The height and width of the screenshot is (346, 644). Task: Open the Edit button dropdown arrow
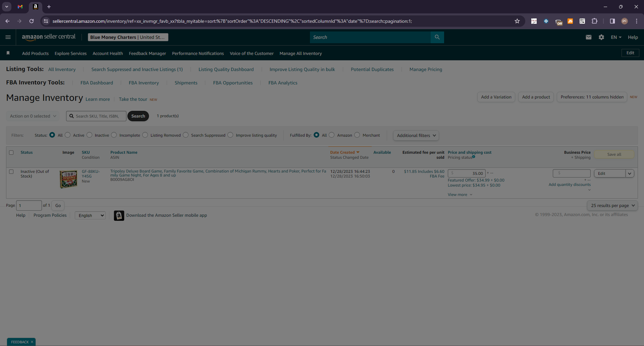(630, 174)
